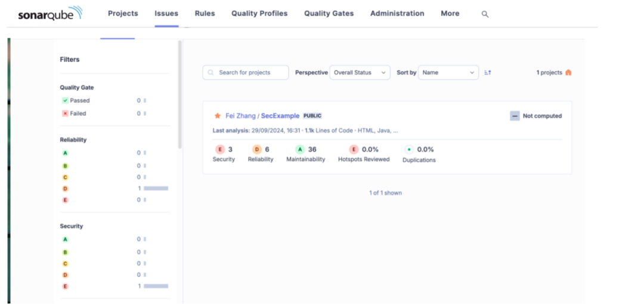Click the SonarQube logo
Screen dimensions: 644x304
point(50,14)
